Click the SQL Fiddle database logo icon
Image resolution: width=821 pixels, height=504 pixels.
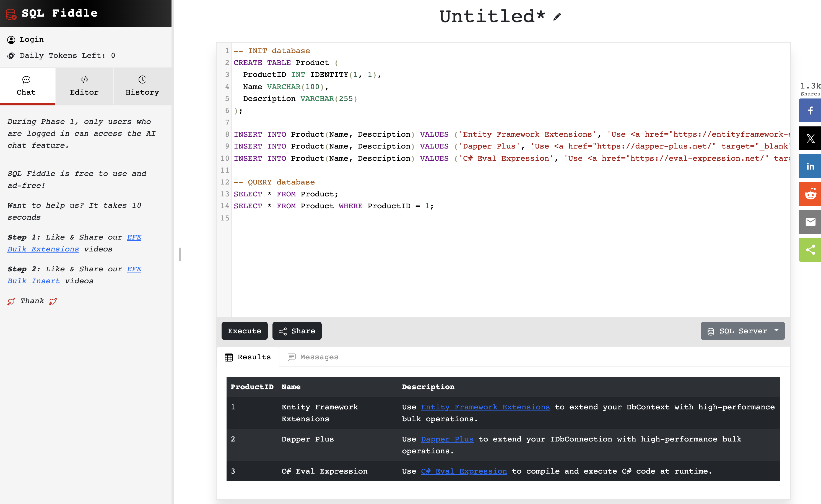pos(11,14)
